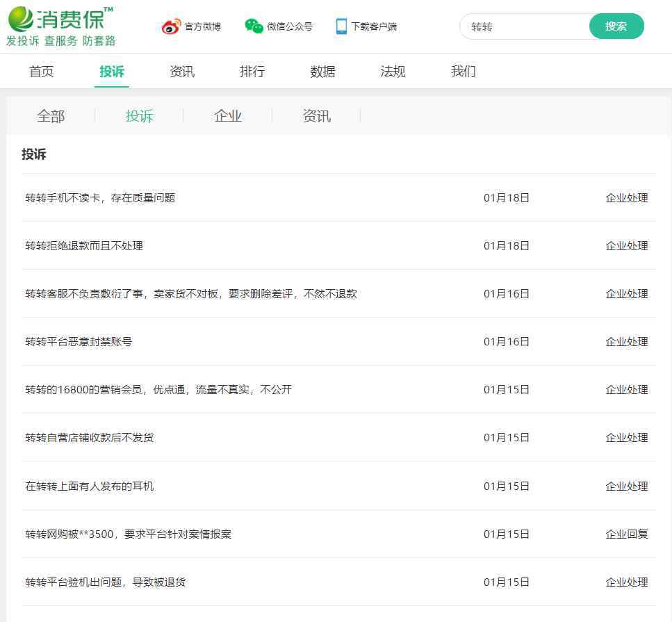Switch to the 全部 filter tab
The width and height of the screenshot is (672, 622).
tap(51, 116)
